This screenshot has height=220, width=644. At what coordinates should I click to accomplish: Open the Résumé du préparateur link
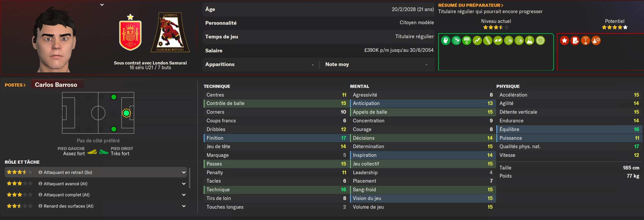pos(471,5)
